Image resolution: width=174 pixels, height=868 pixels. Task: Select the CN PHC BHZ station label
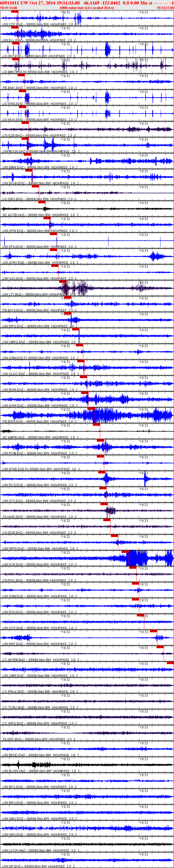click(x=40, y=581)
